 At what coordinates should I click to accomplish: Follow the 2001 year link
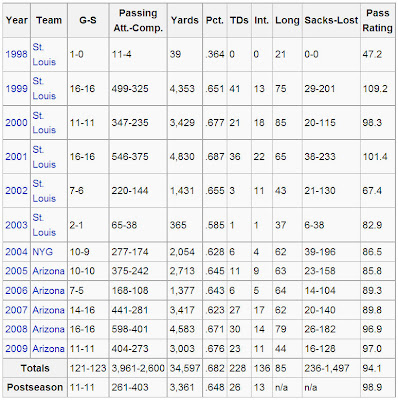(x=16, y=157)
